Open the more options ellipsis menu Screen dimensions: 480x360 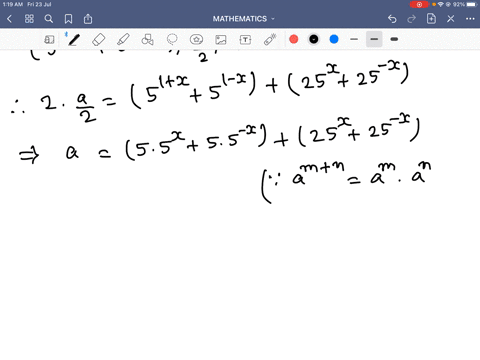click(470, 19)
